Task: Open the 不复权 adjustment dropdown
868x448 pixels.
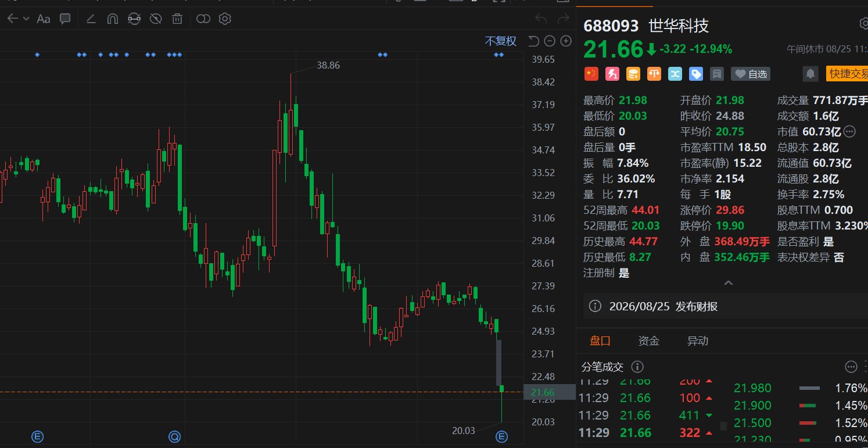Action: point(501,41)
